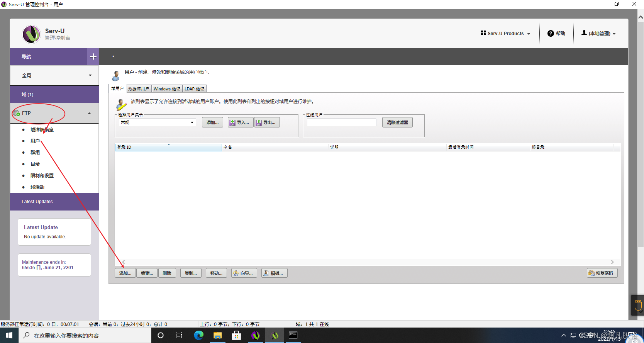Open the users navigation item
Screen dimensions: 644x343
[x=35, y=141]
